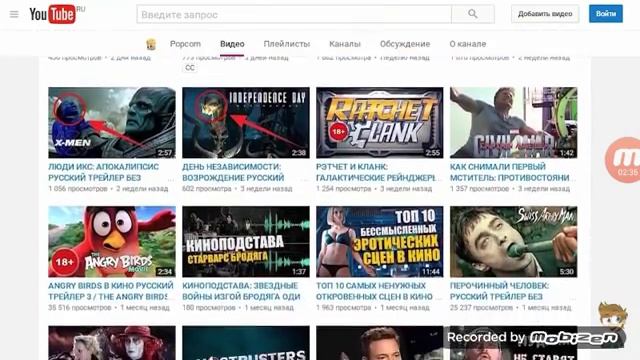Click the Добавить видео button
The height and width of the screenshot is (360, 640).
coord(545,14)
